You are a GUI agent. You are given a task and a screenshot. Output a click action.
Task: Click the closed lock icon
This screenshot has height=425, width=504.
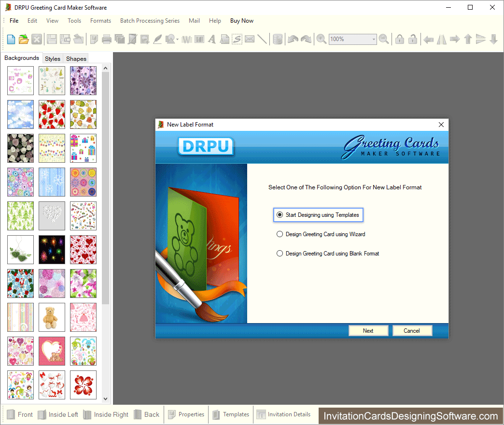(x=400, y=39)
